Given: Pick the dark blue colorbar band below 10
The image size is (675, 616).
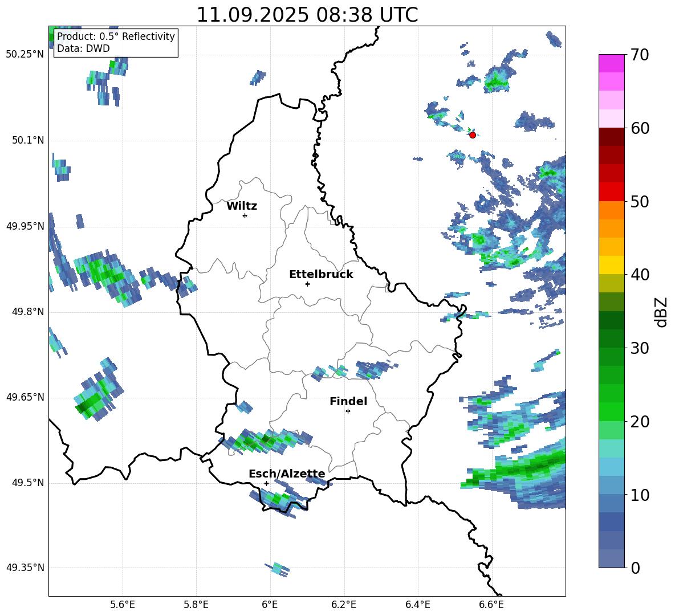Looking at the screenshot, I should [611, 521].
